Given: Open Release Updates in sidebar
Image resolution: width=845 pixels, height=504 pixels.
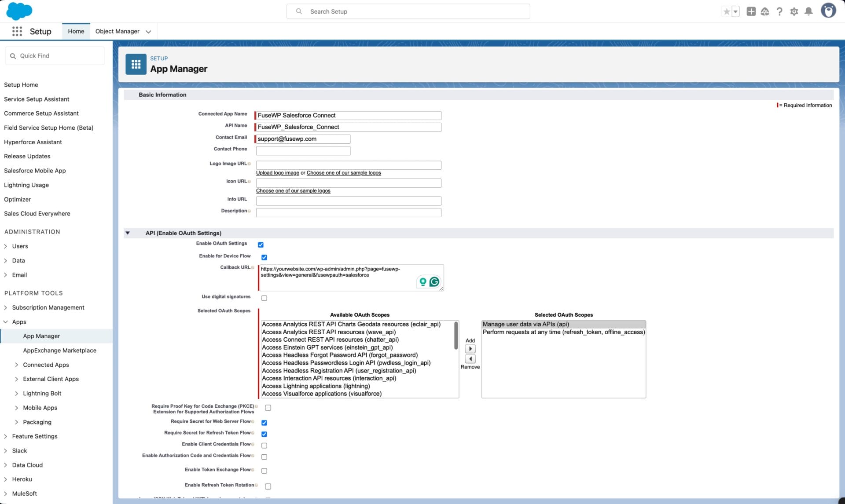Looking at the screenshot, I should click(27, 156).
